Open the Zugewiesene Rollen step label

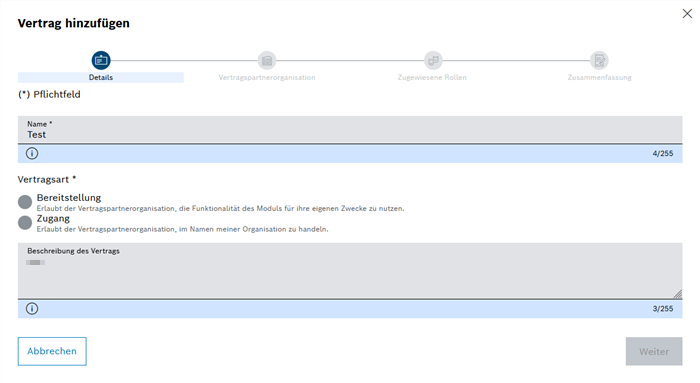[432, 77]
